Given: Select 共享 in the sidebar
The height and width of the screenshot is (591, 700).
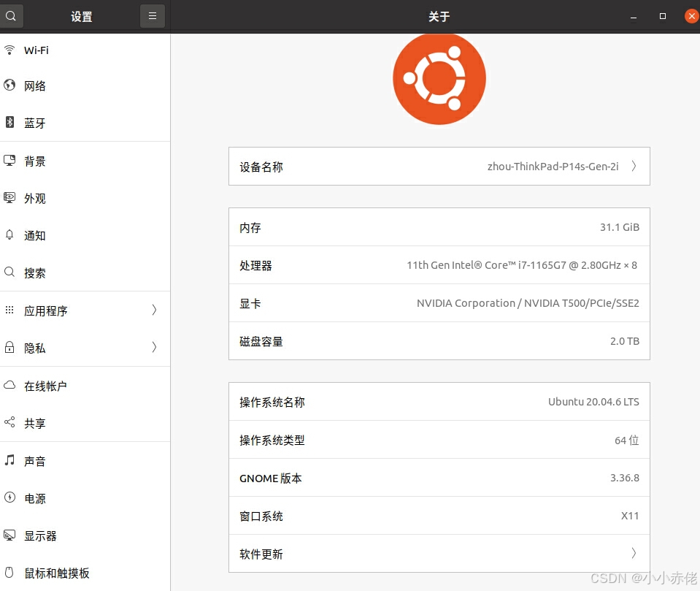Looking at the screenshot, I should [x=85, y=423].
